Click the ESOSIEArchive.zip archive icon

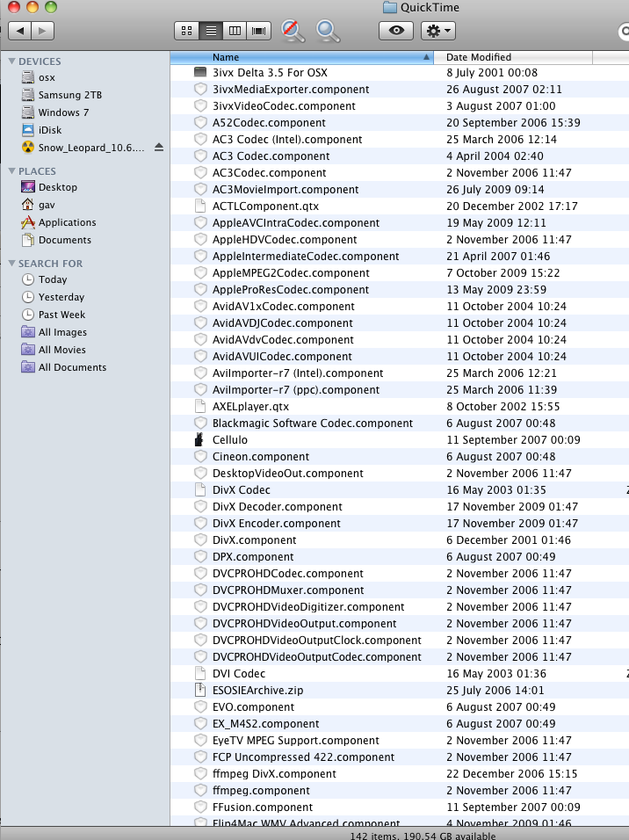pyautogui.click(x=199, y=690)
